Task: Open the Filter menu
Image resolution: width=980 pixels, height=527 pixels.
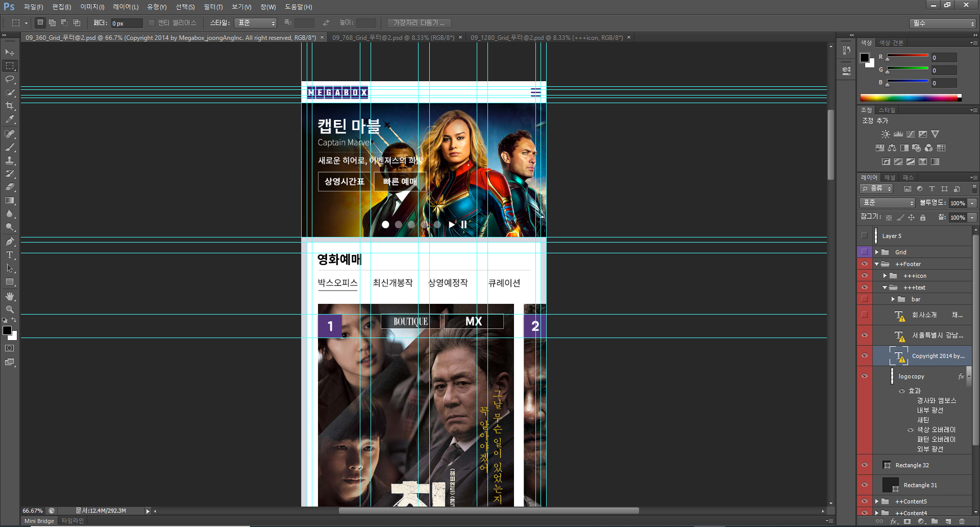Action: pyautogui.click(x=213, y=7)
